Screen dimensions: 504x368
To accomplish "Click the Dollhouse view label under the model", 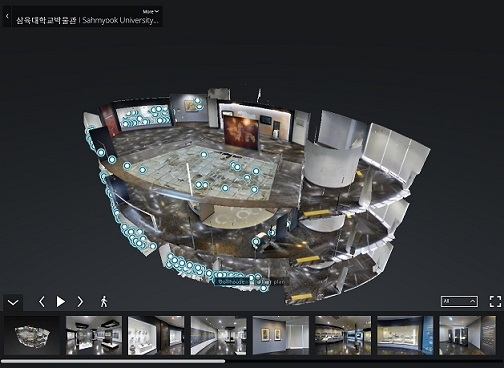I will (232, 282).
